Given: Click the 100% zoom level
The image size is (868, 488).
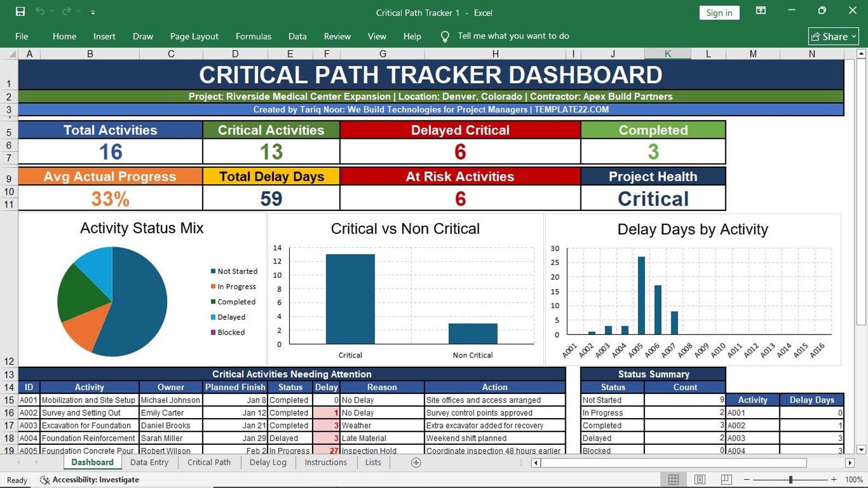Looking at the screenshot, I should [854, 480].
